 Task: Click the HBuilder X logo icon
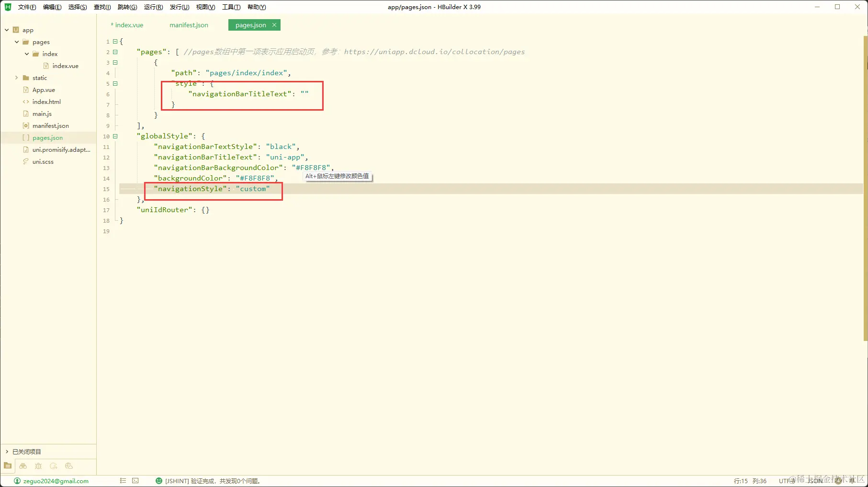tap(8, 7)
